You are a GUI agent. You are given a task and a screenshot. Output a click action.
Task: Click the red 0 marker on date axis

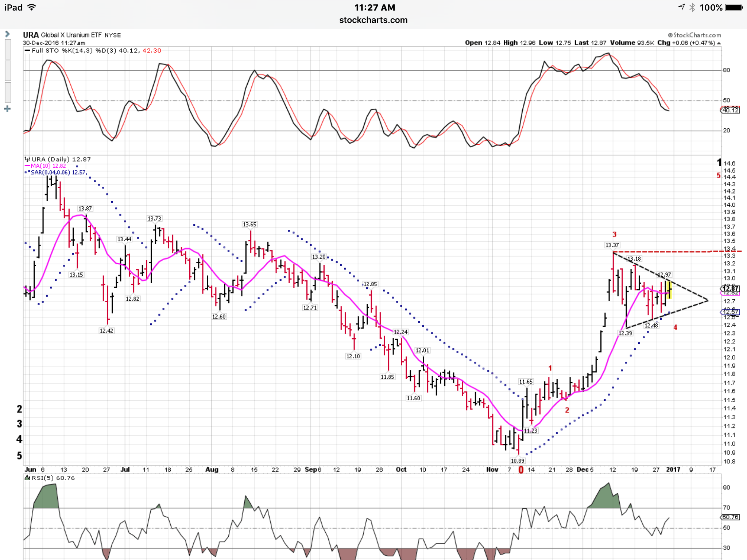(x=521, y=470)
